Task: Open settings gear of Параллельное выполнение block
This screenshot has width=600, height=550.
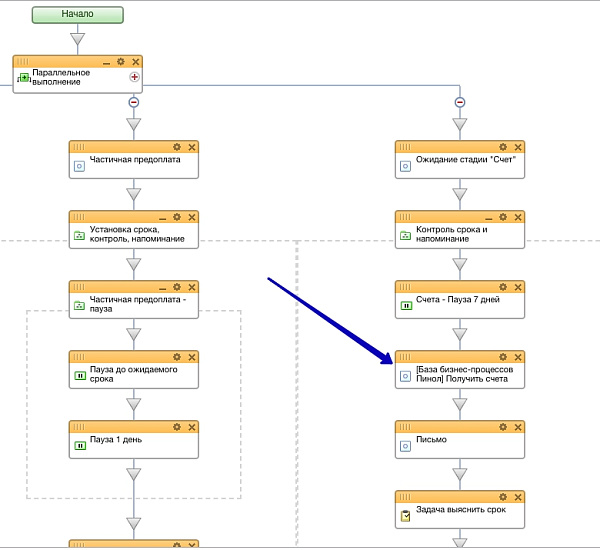Action: click(x=121, y=62)
